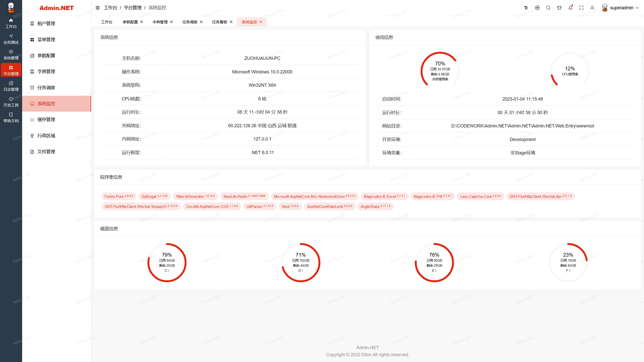Click the C:\ disk usage gauge
Screen dimensions: 644x362
tap(167, 262)
